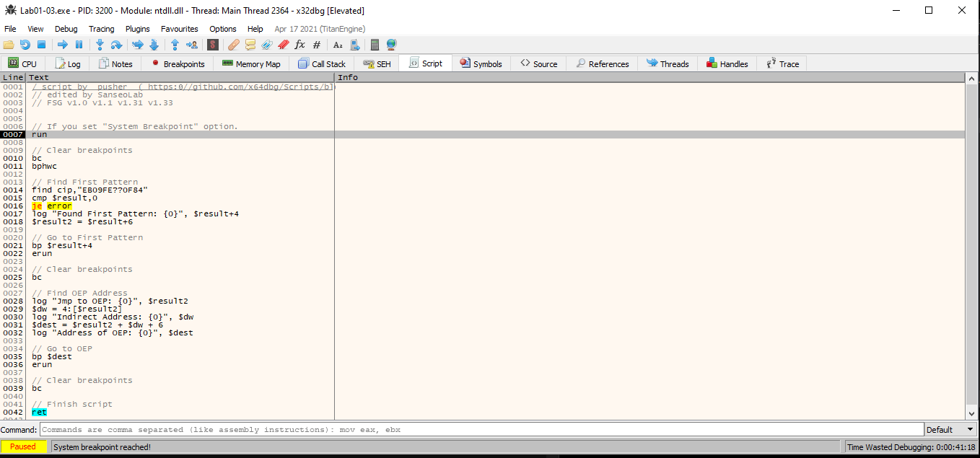The image size is (980, 458).
Task: Select the 'je error' script line
Action: click(51, 206)
